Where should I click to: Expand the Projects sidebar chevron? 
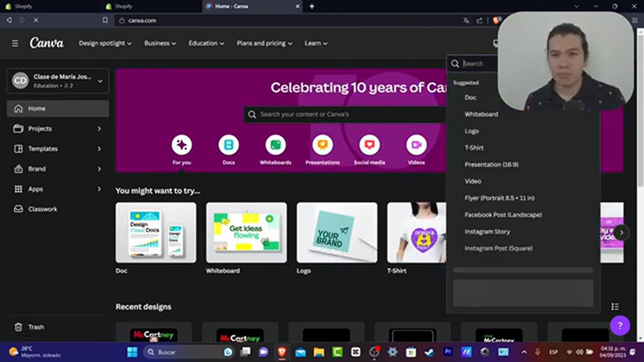pos(99,129)
